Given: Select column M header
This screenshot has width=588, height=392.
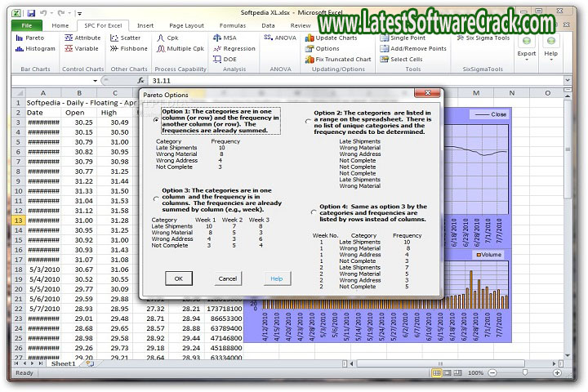Looking at the screenshot, I should 476,93.
